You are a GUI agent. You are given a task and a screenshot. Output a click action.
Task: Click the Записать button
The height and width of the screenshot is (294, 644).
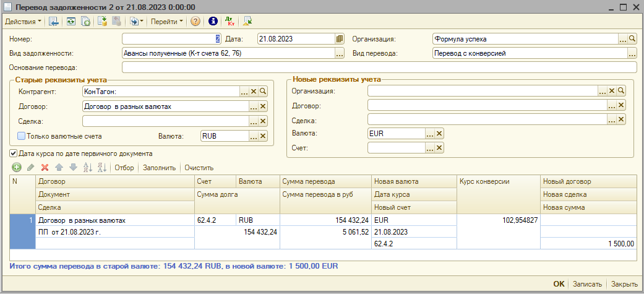586,284
